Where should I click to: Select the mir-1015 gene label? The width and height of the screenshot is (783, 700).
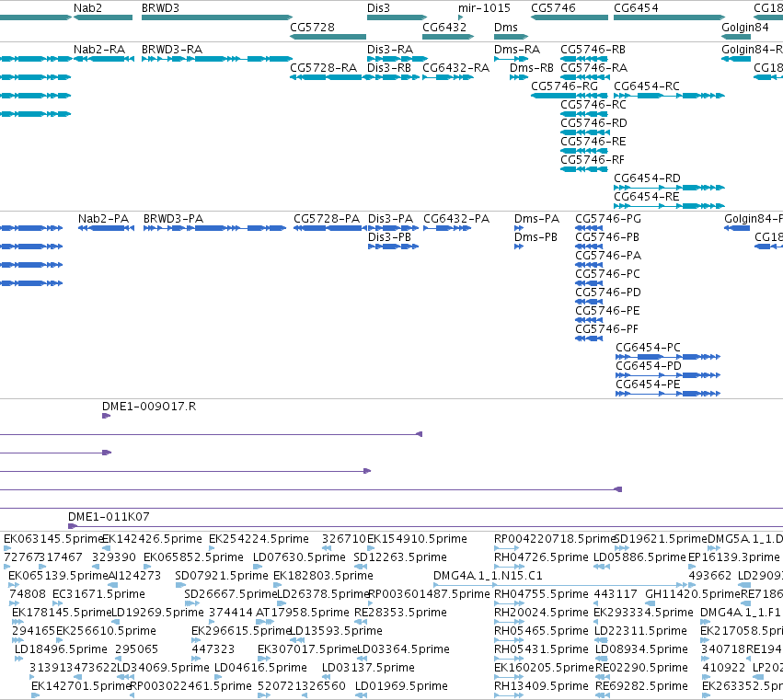[484, 8]
